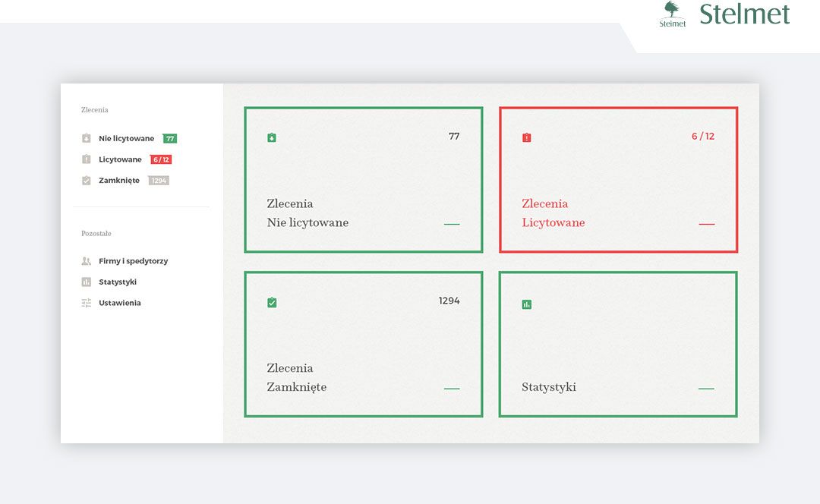Select the Nie licytowane clipboard icon in sidebar

pyautogui.click(x=86, y=138)
